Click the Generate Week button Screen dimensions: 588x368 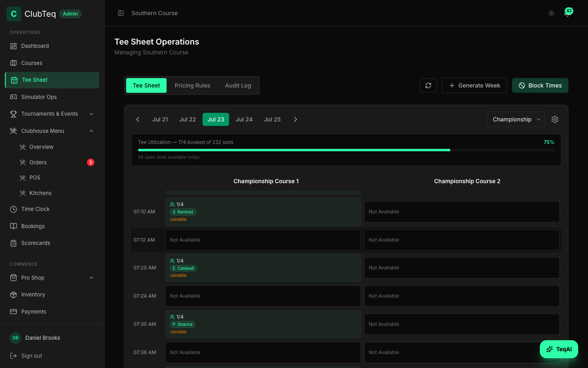[474, 85]
